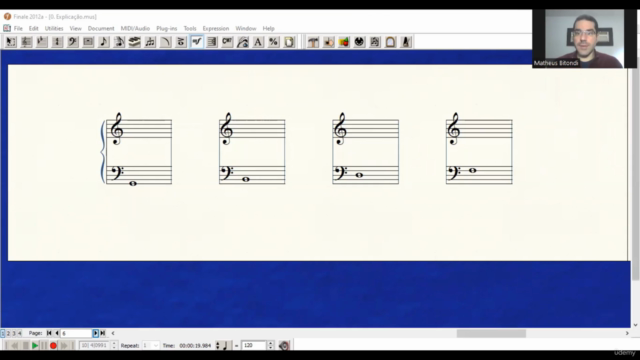Adjust the tempo 120 stepper arrows
The width and height of the screenshot is (640, 360).
pyautogui.click(x=270, y=346)
